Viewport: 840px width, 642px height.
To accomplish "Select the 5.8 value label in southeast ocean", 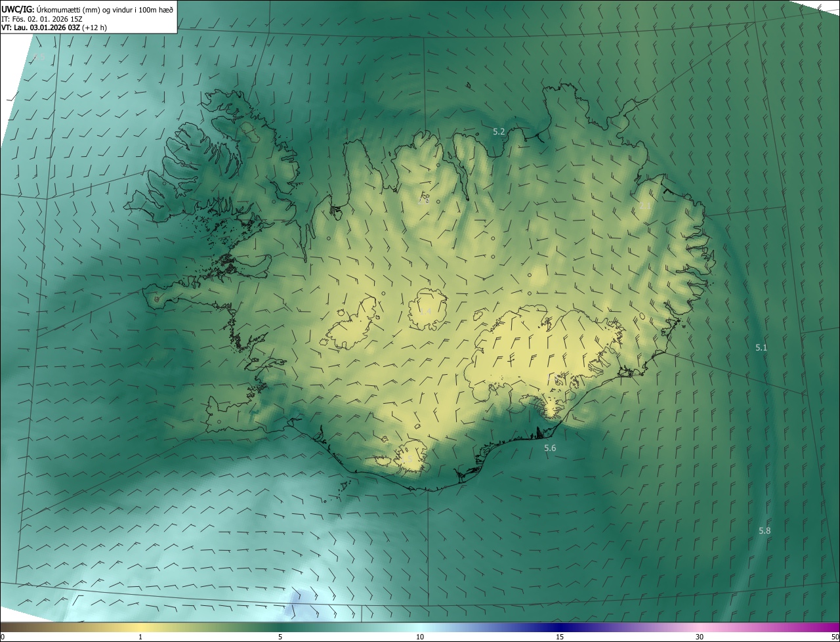I will point(765,531).
